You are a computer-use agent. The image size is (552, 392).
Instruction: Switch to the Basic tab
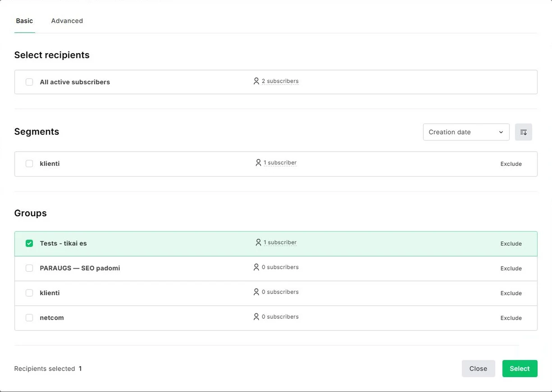point(24,21)
